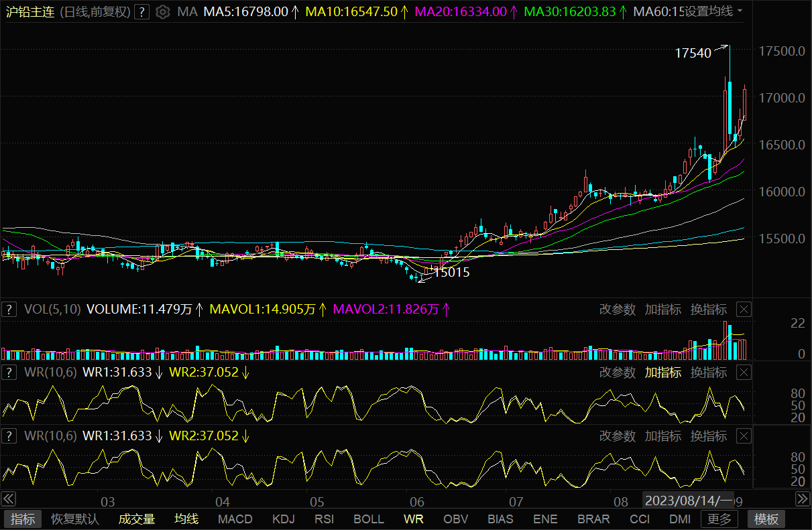Click 改参数 in the first WR panel
The height and width of the screenshot is (530, 812).
(x=617, y=372)
